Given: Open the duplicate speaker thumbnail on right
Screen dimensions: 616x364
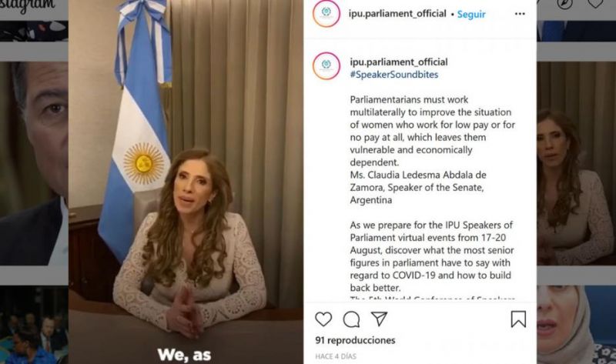Looking at the screenshot, I should pos(576,163).
